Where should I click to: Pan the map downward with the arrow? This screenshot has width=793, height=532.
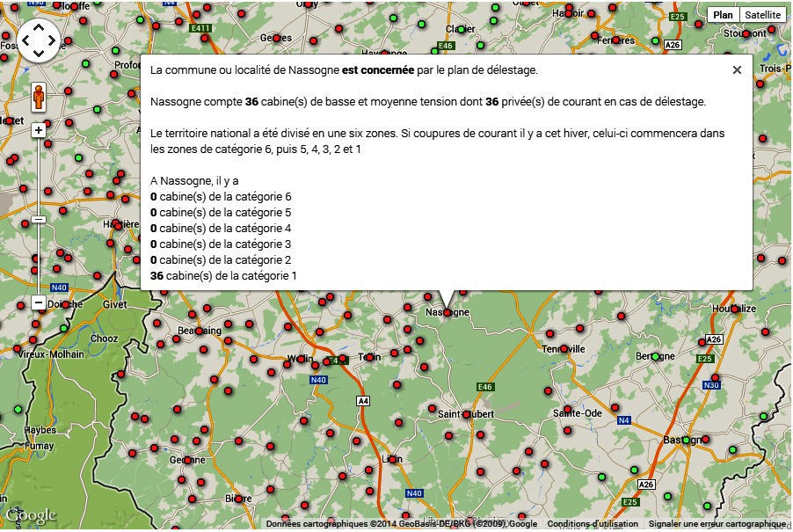39,53
